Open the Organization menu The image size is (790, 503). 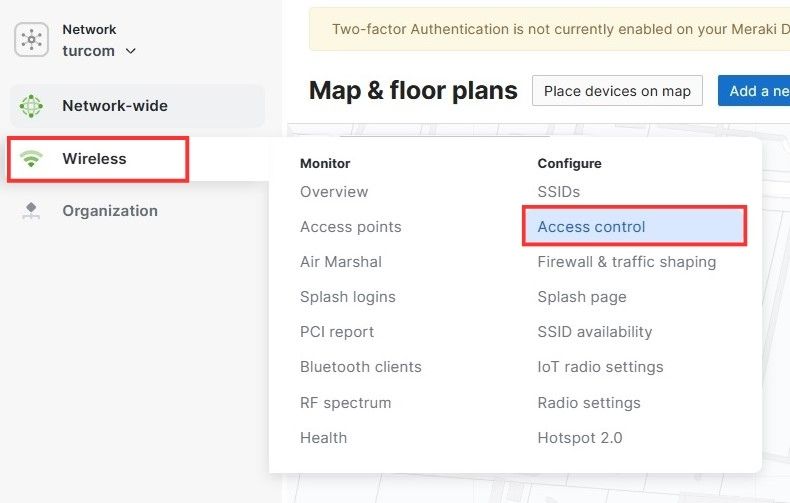pyautogui.click(x=110, y=211)
